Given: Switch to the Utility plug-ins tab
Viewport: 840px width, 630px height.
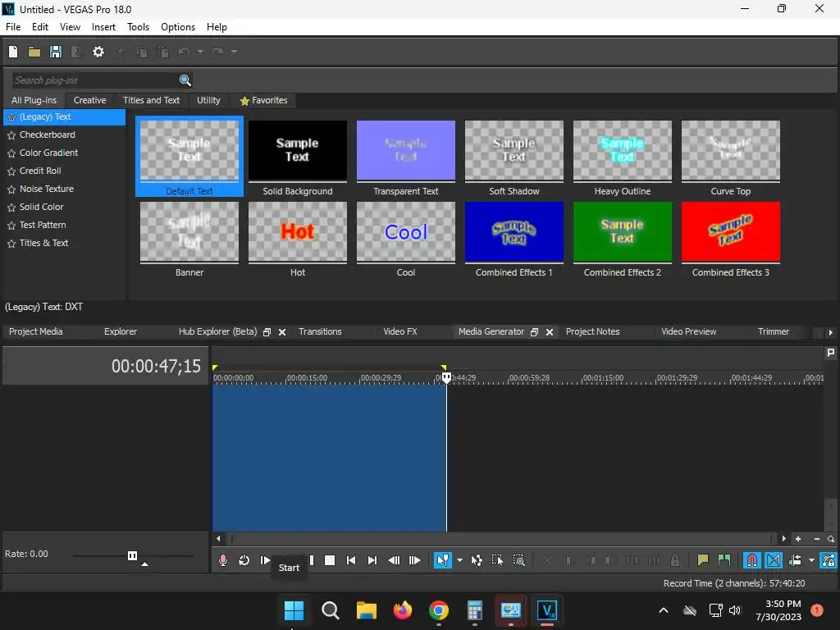Looking at the screenshot, I should click(208, 100).
